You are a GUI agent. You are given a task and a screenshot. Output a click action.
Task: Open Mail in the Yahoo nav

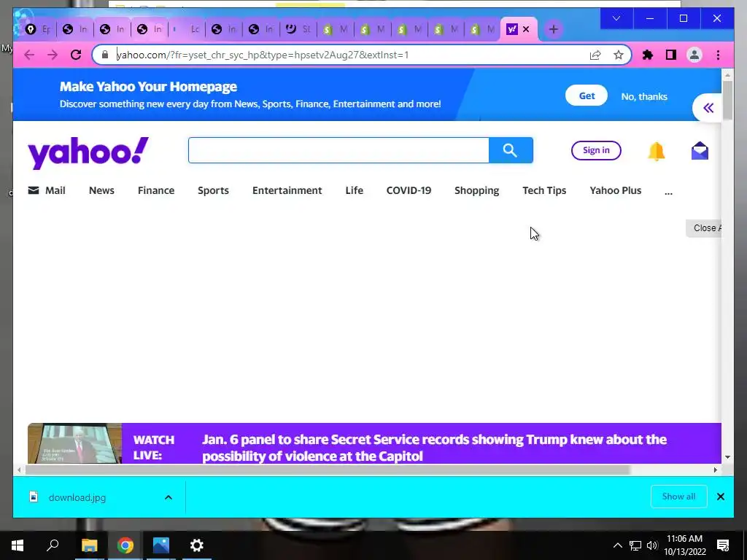point(47,190)
